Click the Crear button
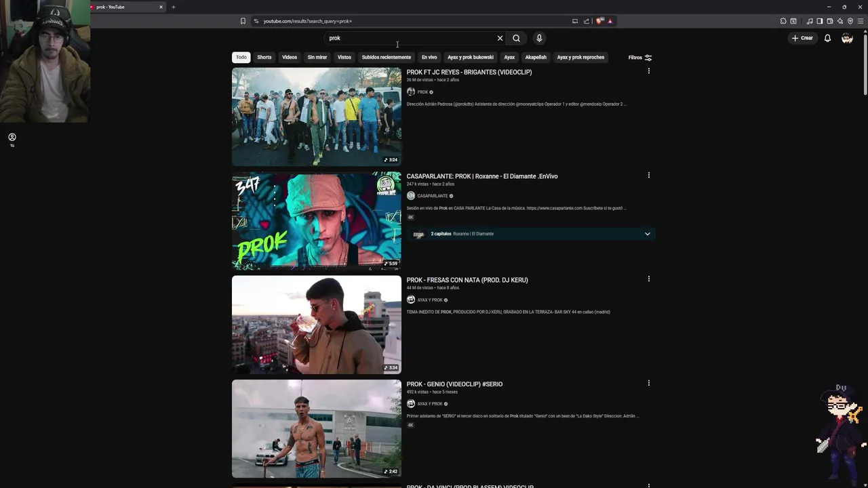The width and height of the screenshot is (868, 488). click(802, 38)
